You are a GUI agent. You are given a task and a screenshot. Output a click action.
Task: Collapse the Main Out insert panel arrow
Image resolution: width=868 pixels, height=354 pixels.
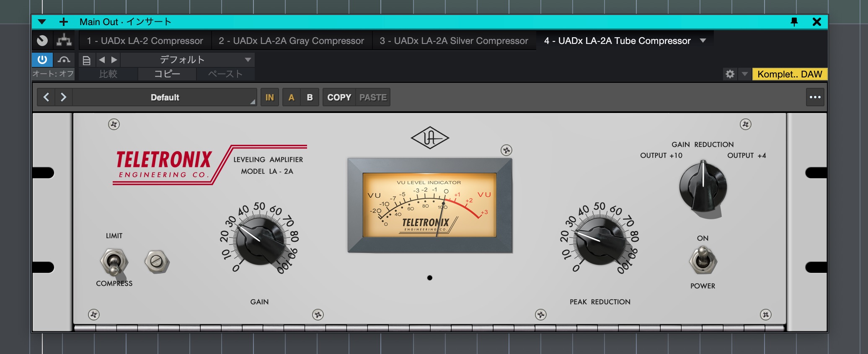click(42, 22)
